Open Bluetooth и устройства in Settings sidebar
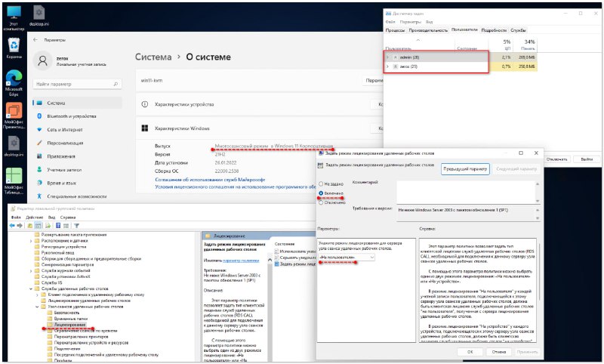Screen dimensions: 604x364 [x=72, y=116]
